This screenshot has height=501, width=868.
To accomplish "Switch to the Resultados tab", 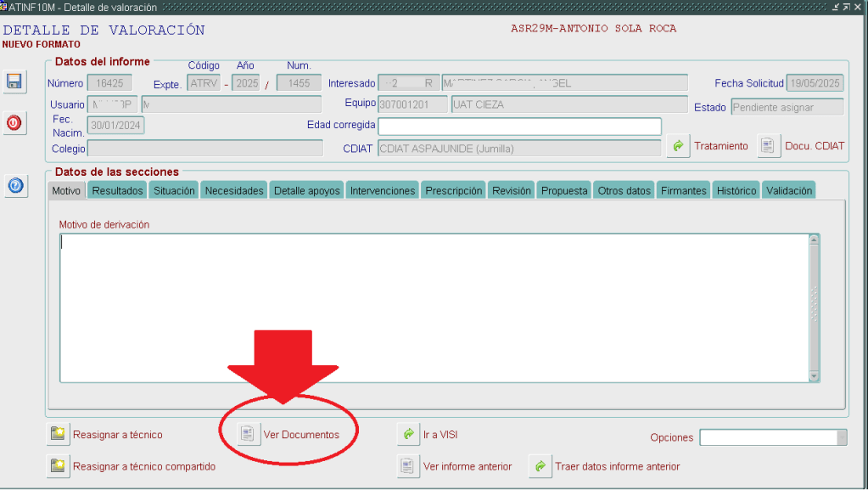I will (x=117, y=191).
